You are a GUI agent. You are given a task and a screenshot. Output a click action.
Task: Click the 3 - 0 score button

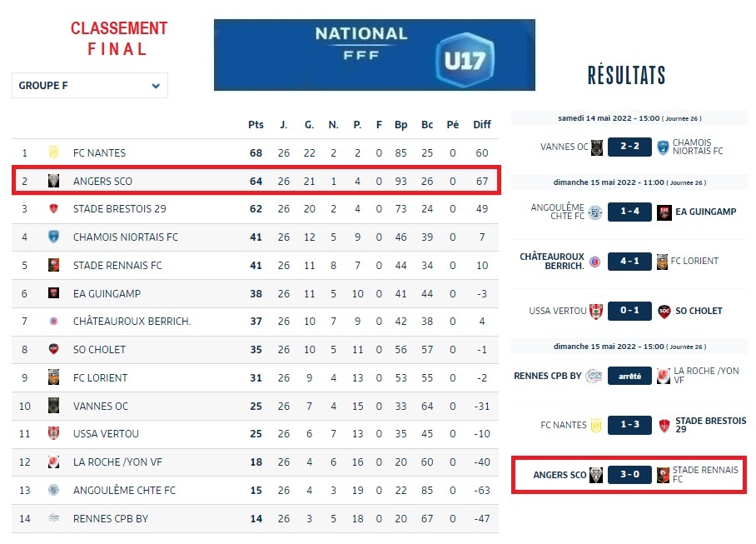[630, 475]
